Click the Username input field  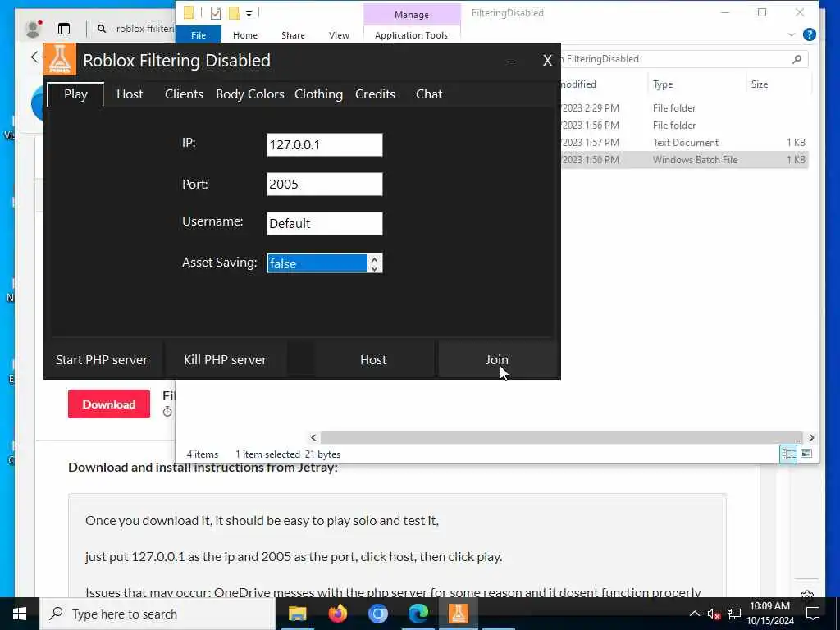tap(325, 223)
